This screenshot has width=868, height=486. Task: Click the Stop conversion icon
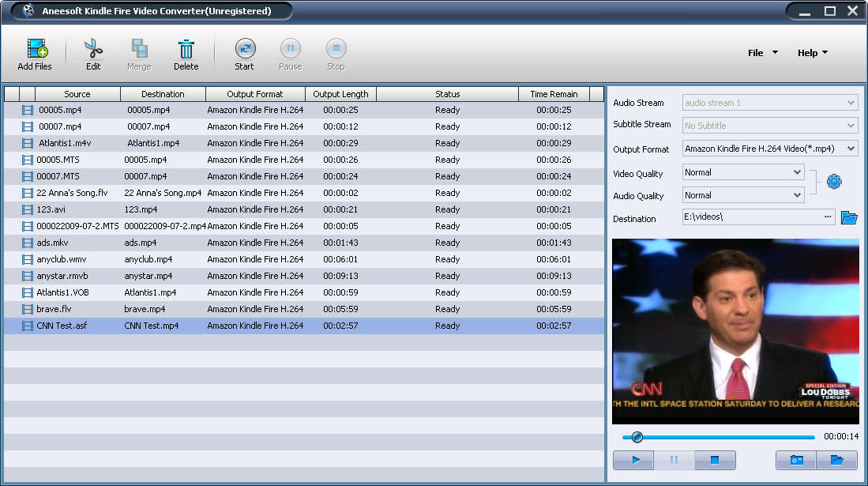pos(336,48)
